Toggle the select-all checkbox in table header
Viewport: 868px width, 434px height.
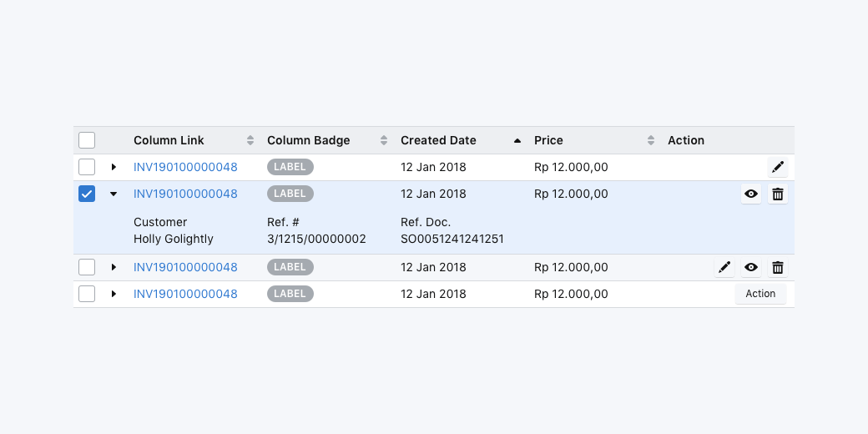87,140
